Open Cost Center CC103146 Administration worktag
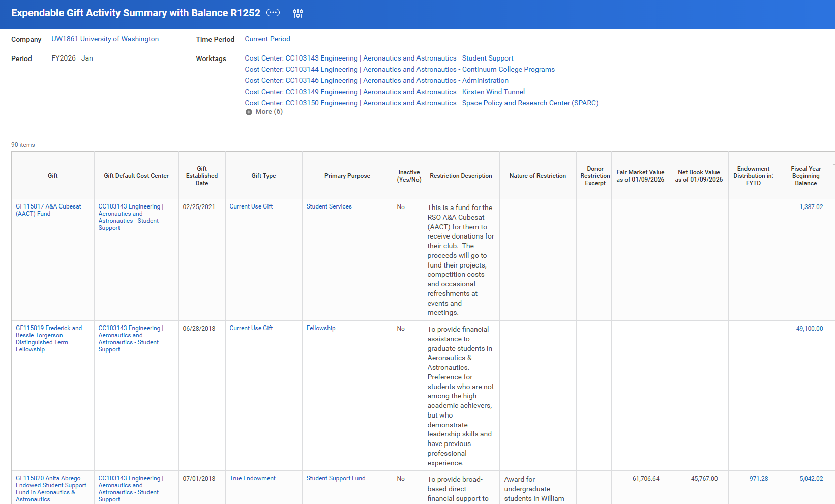Viewport: 835px width, 504px height. [376, 81]
